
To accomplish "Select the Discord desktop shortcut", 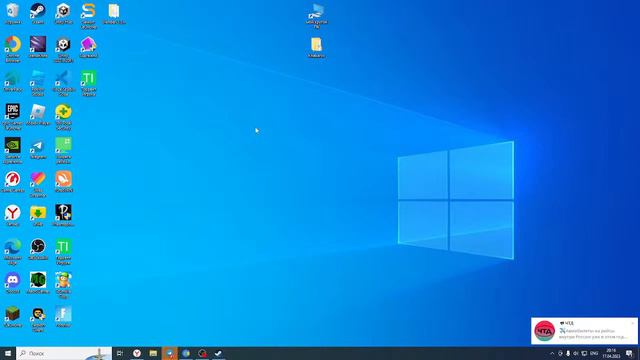I will click(x=13, y=283).
